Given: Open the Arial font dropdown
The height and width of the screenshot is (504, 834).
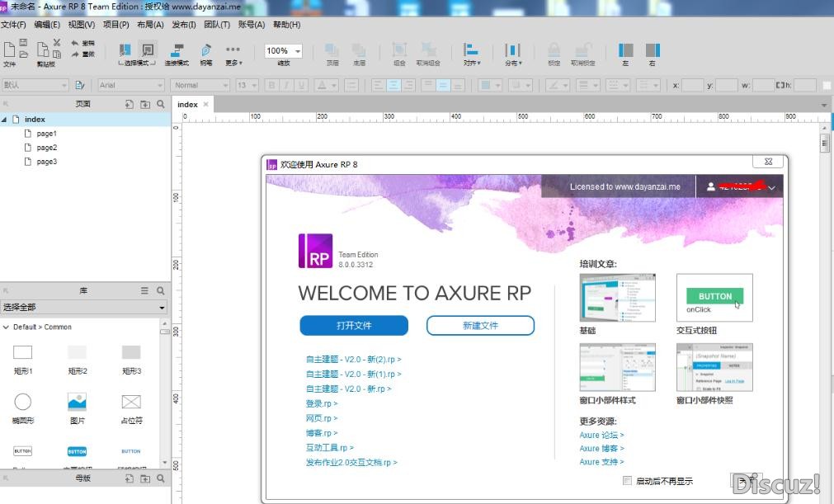Looking at the screenshot, I should point(131,85).
